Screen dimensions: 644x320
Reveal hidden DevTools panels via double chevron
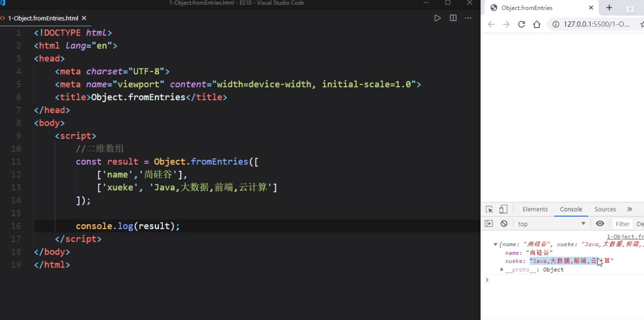[629, 209]
